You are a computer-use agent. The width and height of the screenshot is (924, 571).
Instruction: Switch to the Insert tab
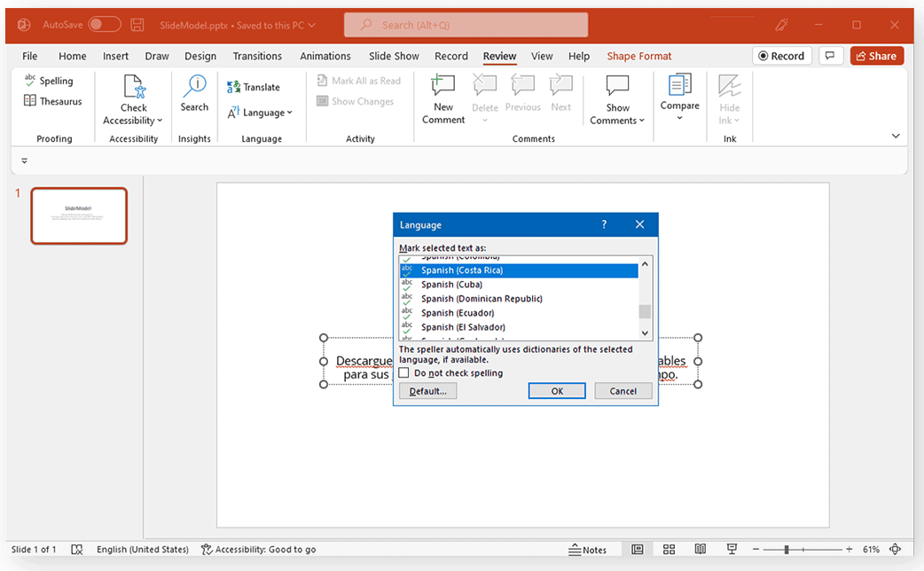pyautogui.click(x=115, y=56)
